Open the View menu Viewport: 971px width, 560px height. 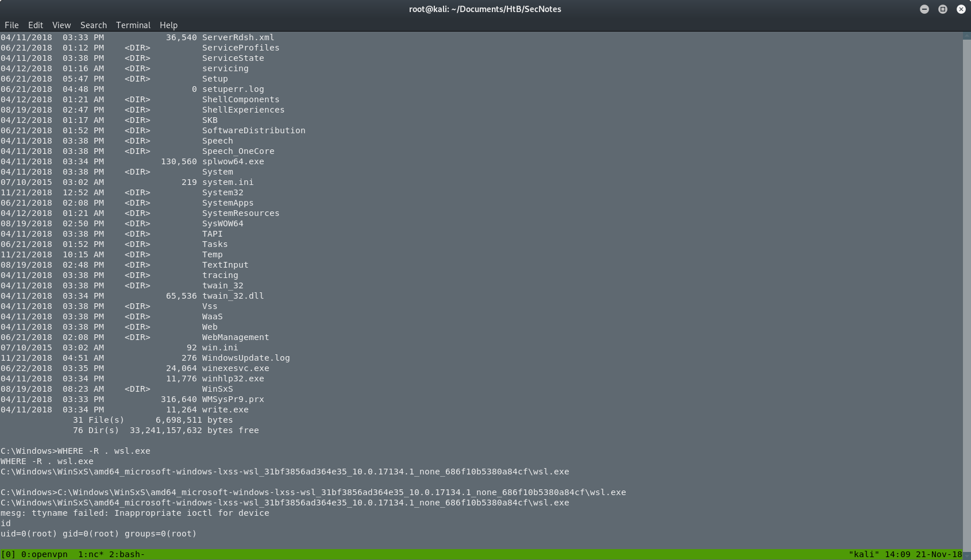tap(61, 25)
